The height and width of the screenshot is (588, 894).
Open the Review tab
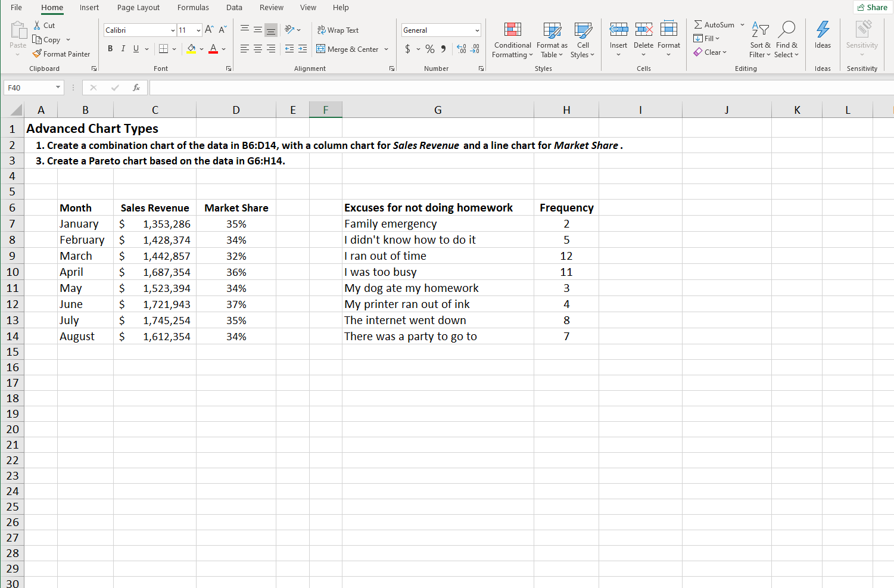coord(272,8)
